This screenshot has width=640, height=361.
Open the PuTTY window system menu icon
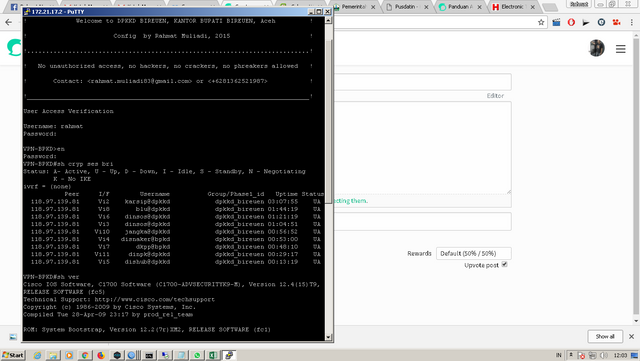tap(27, 12)
